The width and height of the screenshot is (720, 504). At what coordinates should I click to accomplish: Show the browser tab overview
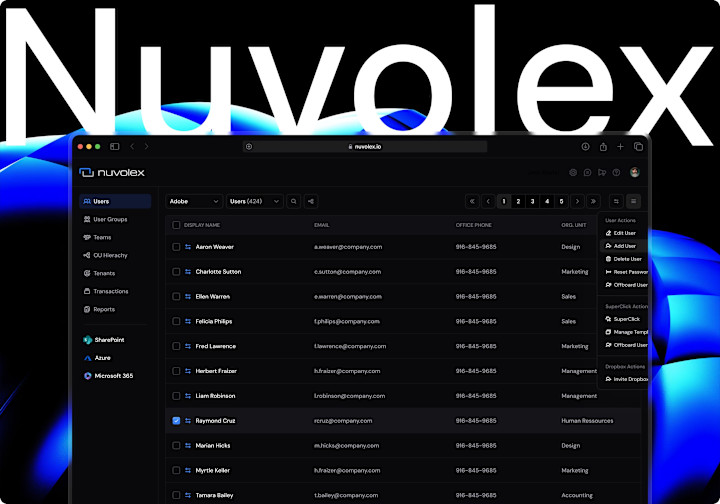pos(638,146)
